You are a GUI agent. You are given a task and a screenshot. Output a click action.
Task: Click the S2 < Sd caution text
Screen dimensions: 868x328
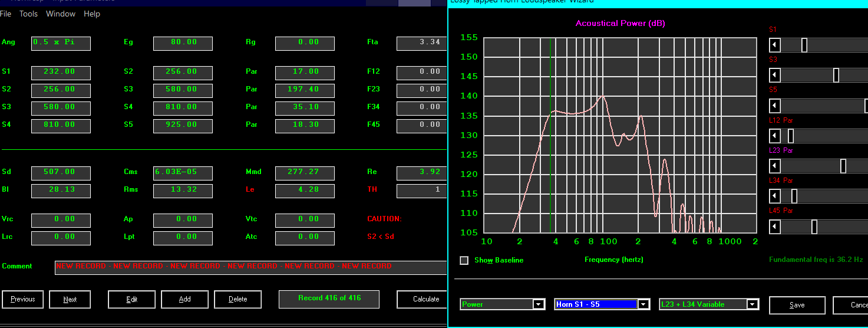(381, 237)
